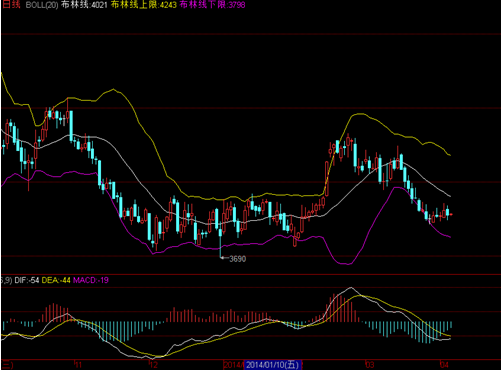Click the magenta 布林线下限:3798 lower band label
Screen dimensions: 501x370
(x=213, y=5)
